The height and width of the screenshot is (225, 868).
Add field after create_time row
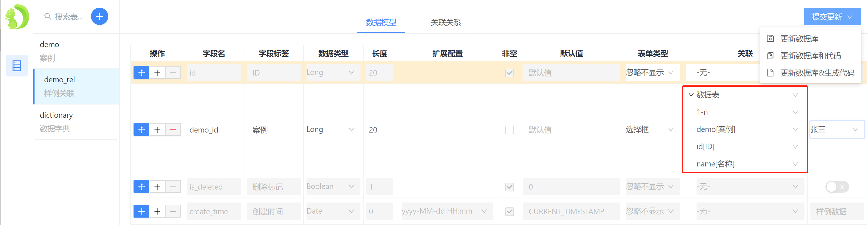point(157,211)
